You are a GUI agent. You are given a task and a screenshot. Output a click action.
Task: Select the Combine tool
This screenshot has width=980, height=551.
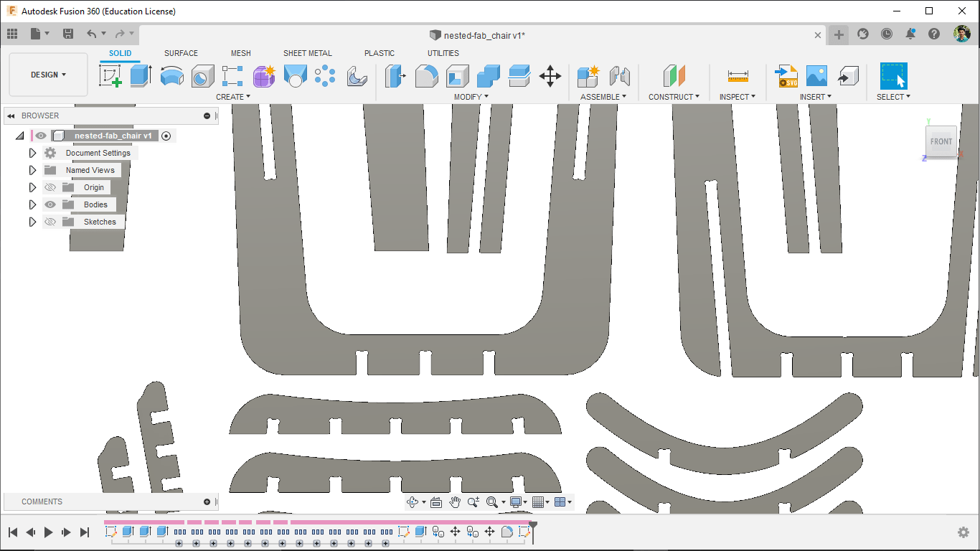488,75
